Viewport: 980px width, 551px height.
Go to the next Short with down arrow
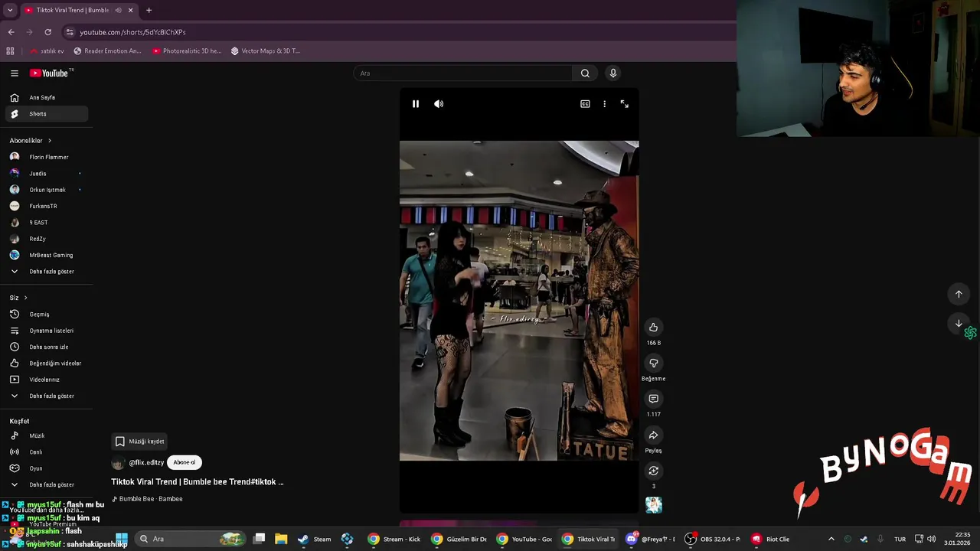click(x=959, y=324)
